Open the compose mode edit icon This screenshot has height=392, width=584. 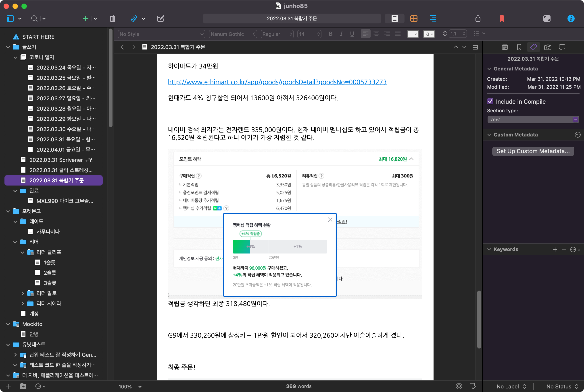[x=160, y=19]
